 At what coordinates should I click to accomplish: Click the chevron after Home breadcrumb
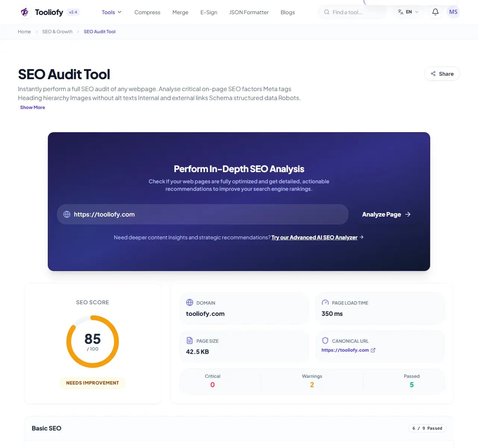tap(37, 32)
